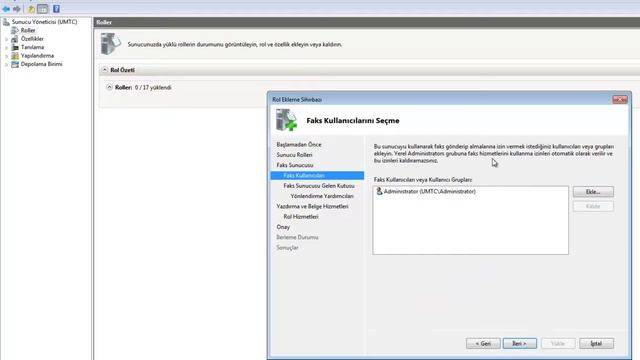The height and width of the screenshot is (360, 640).
Task: Collapse the Rol Özeti section
Action: (x=105, y=70)
